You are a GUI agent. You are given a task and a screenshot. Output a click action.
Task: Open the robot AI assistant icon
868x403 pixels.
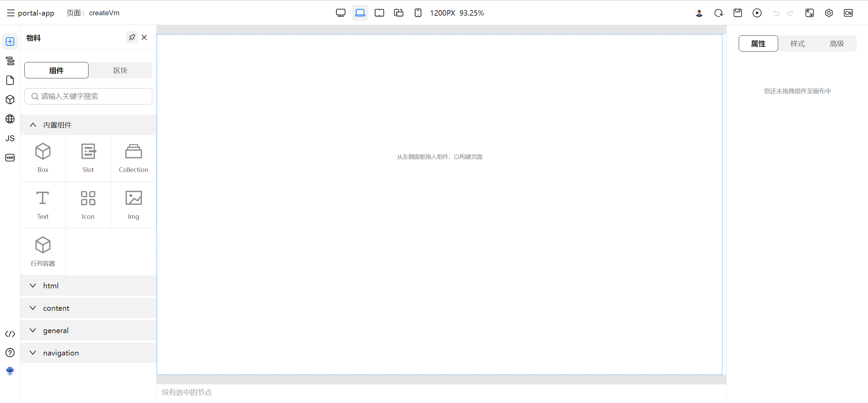[x=10, y=371]
